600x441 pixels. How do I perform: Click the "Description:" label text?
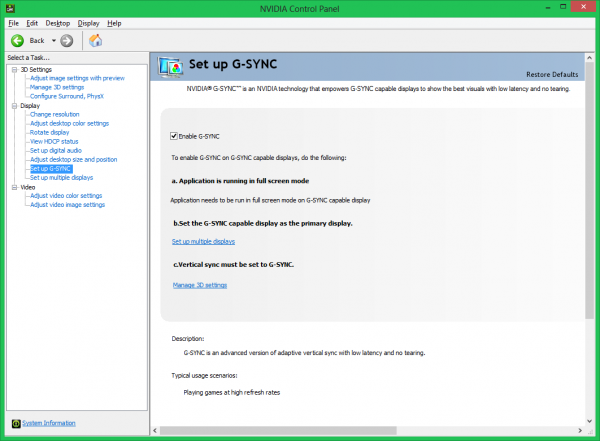188,339
